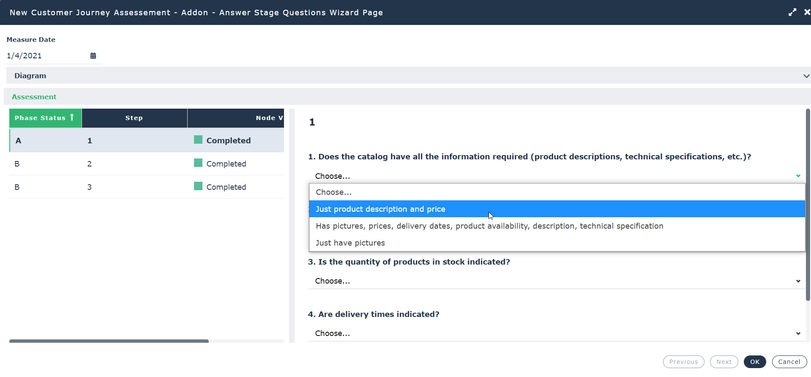The height and width of the screenshot is (377, 811).
Task: Select row with Phase B step 2
Action: [x=146, y=163]
